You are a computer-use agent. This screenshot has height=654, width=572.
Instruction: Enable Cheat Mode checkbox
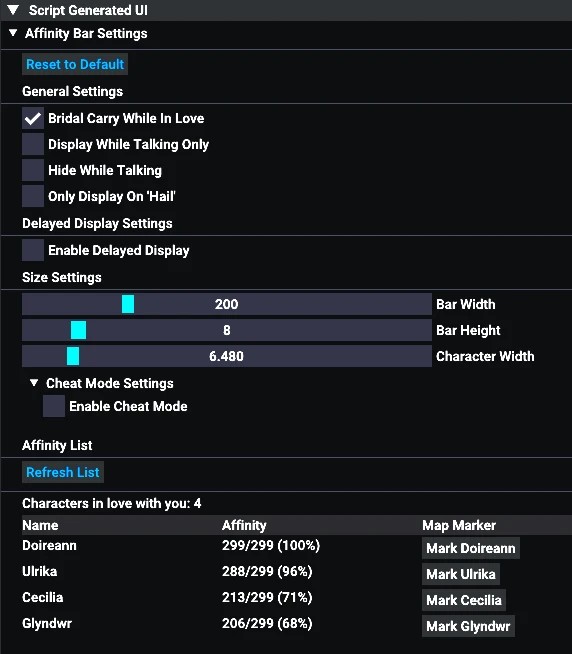pos(54,406)
